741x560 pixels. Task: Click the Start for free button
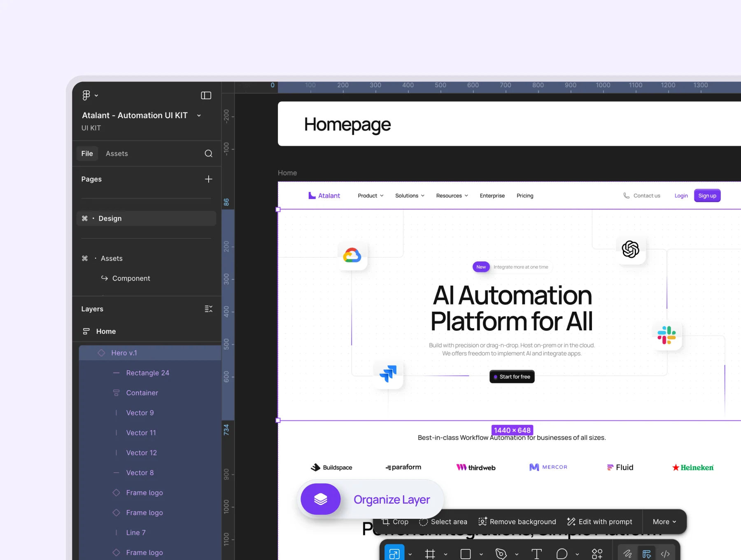tap(512, 377)
